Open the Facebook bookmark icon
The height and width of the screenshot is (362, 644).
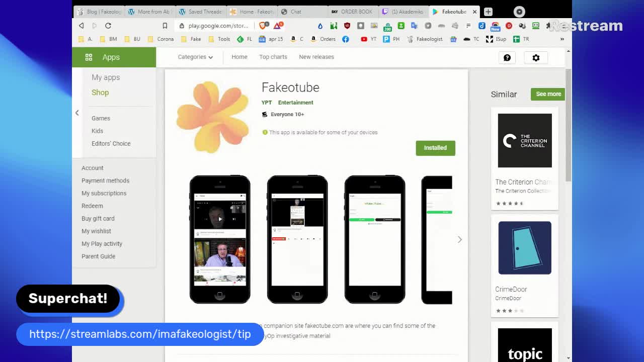346,39
